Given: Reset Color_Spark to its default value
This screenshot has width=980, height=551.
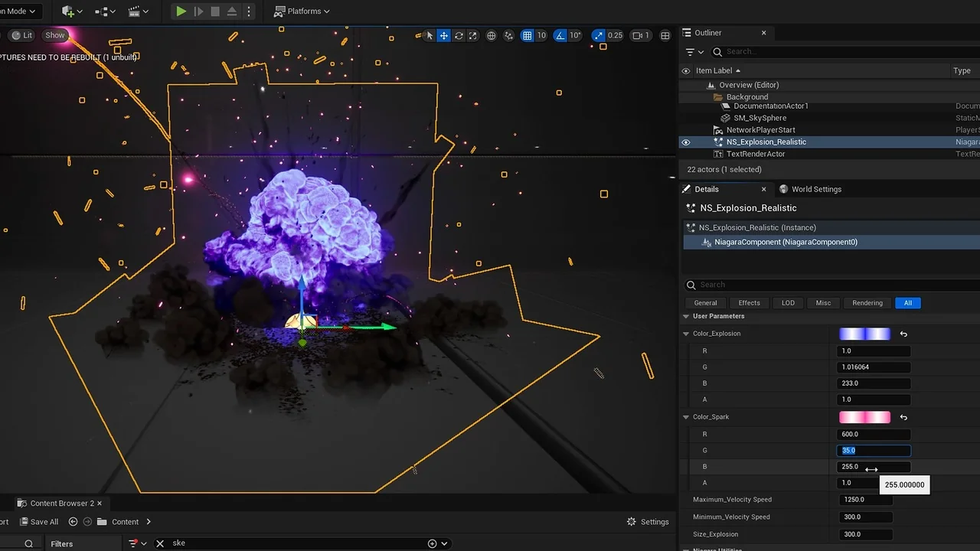Looking at the screenshot, I should [903, 418].
